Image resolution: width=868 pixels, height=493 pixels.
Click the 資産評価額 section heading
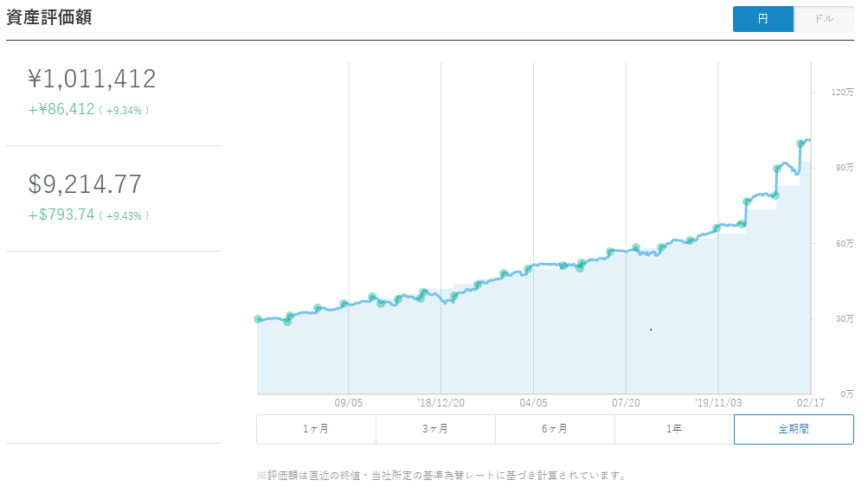(x=49, y=18)
